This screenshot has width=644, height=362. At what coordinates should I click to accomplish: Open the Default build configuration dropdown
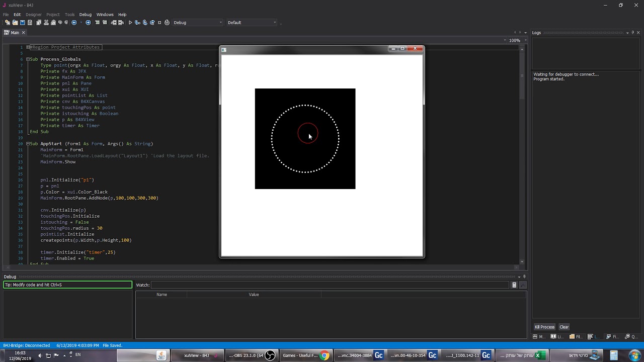point(252,23)
